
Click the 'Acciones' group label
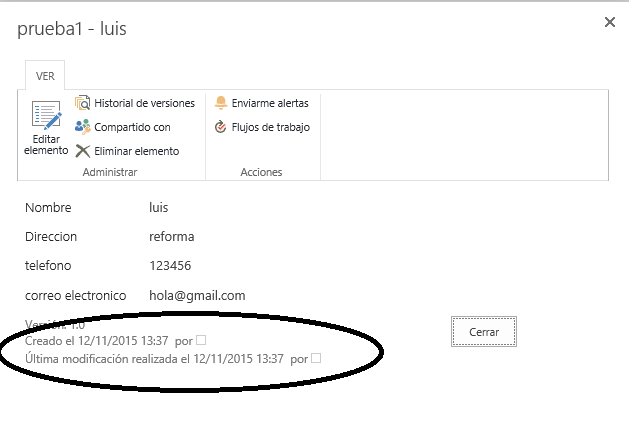[x=261, y=172]
